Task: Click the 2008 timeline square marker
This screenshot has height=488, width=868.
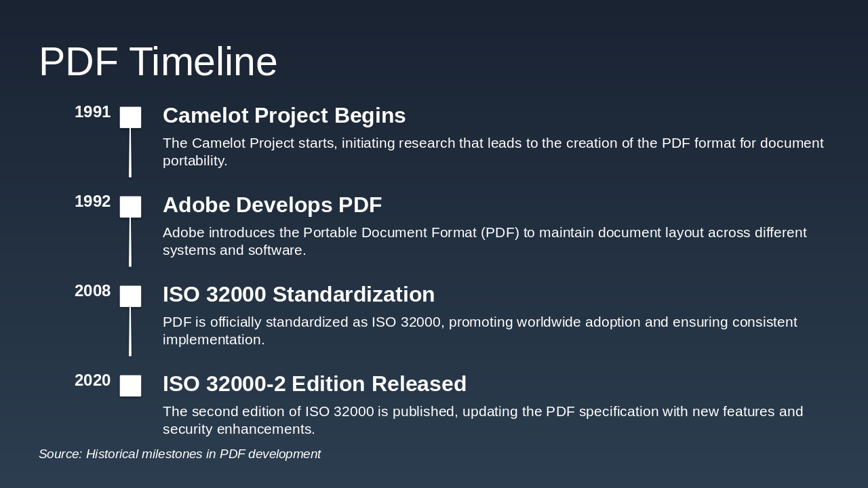Action: (130, 296)
